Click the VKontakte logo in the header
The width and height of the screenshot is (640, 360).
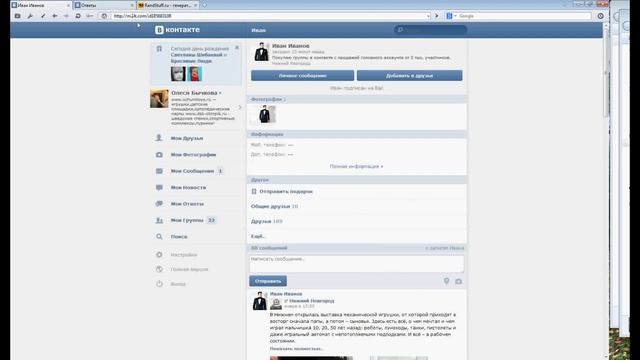(x=177, y=30)
